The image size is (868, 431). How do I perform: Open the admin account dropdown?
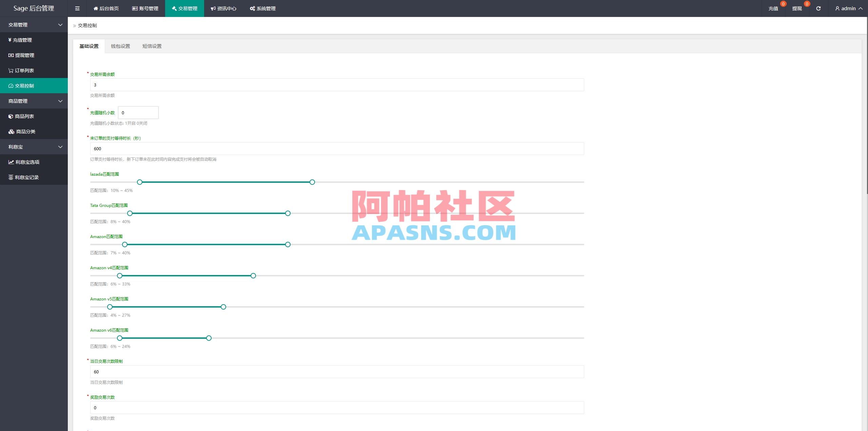848,8
